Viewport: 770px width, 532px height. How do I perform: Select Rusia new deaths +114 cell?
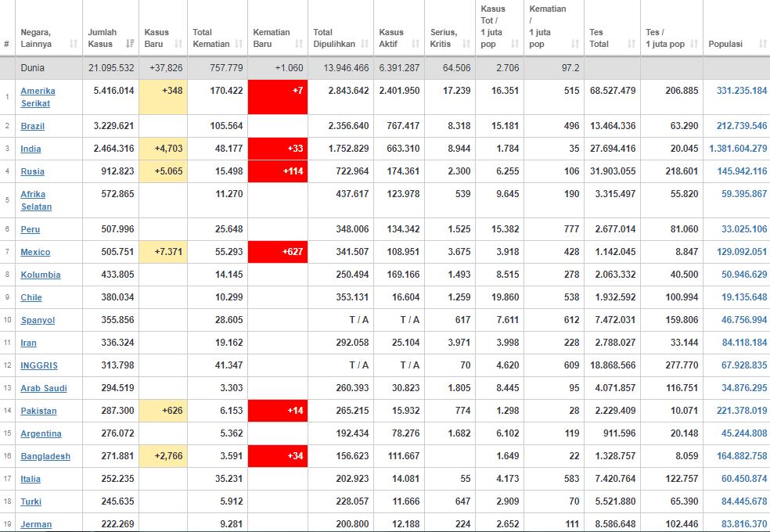pyautogui.click(x=278, y=171)
